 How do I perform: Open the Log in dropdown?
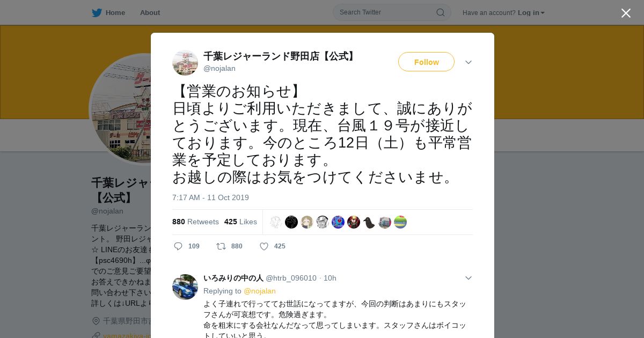[531, 12]
